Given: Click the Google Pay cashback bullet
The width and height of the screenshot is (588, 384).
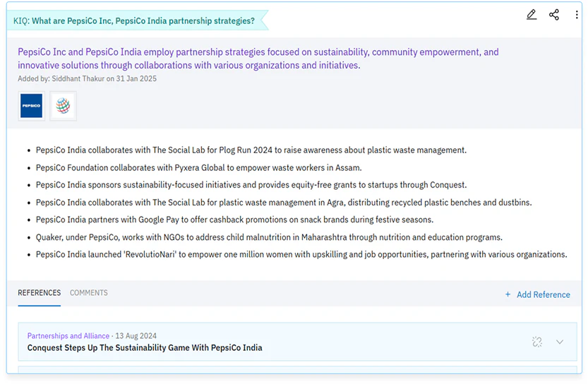Looking at the screenshot, I should [235, 220].
